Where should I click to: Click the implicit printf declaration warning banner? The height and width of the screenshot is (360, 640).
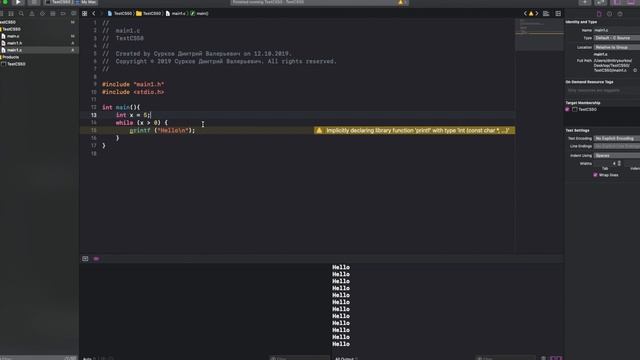click(x=414, y=131)
